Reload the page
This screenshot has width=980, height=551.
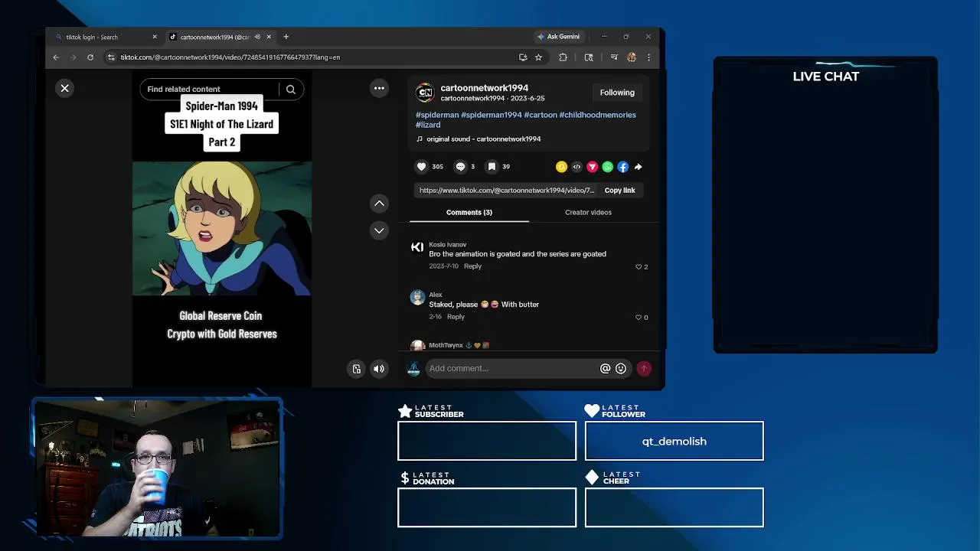click(90, 57)
